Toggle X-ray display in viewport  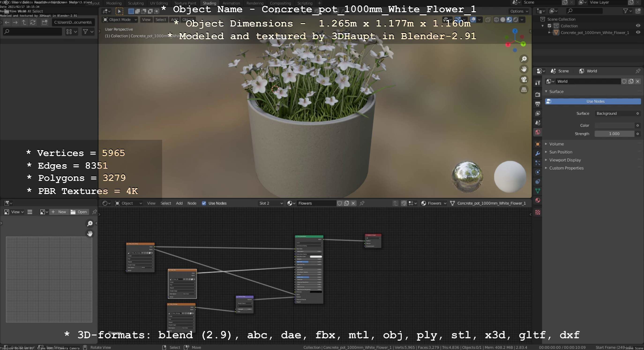point(488,19)
